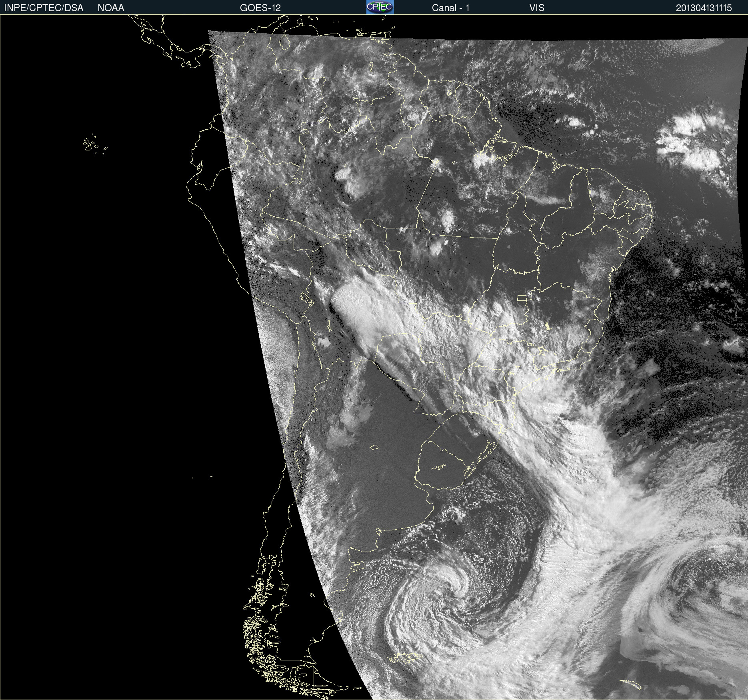Click the INPE/CPTEC/DSA header label
This screenshot has width=748, height=700.
44,8
